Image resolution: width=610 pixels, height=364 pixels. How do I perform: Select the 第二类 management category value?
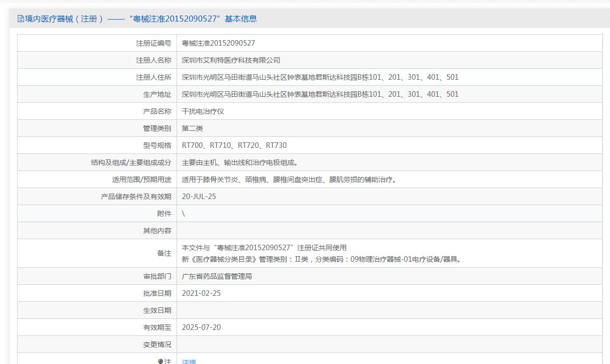tap(192, 128)
